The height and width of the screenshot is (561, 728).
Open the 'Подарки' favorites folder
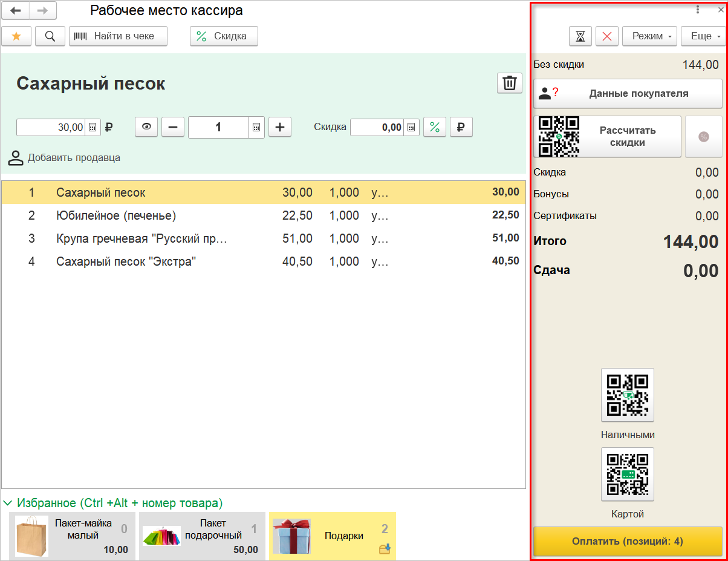click(333, 536)
